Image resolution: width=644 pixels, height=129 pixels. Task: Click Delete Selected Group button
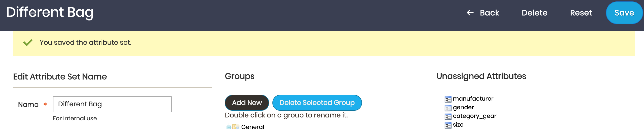click(317, 103)
